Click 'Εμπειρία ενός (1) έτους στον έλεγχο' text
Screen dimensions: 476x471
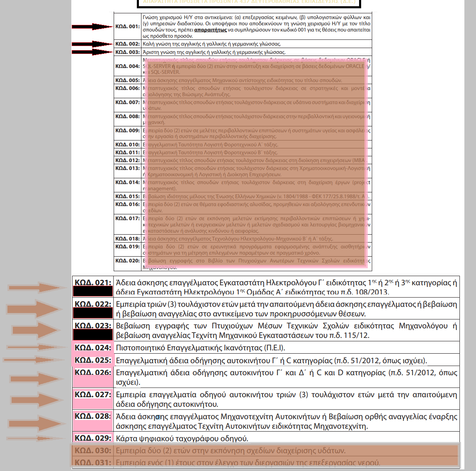(248, 463)
